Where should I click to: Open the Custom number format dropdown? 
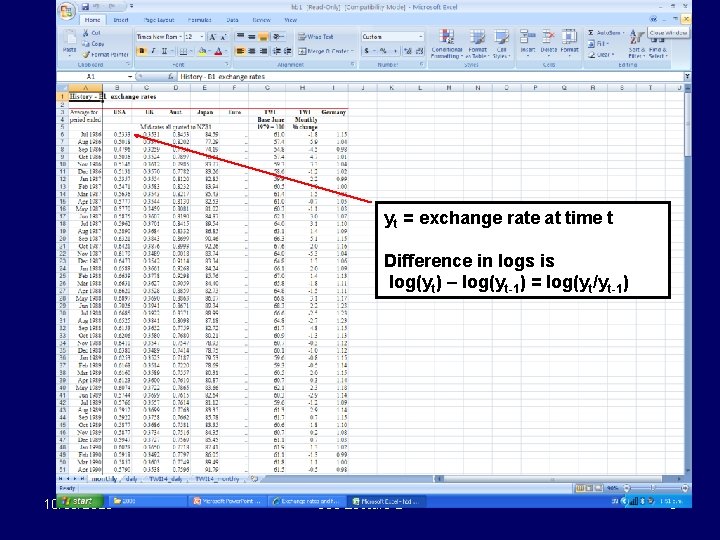421,37
